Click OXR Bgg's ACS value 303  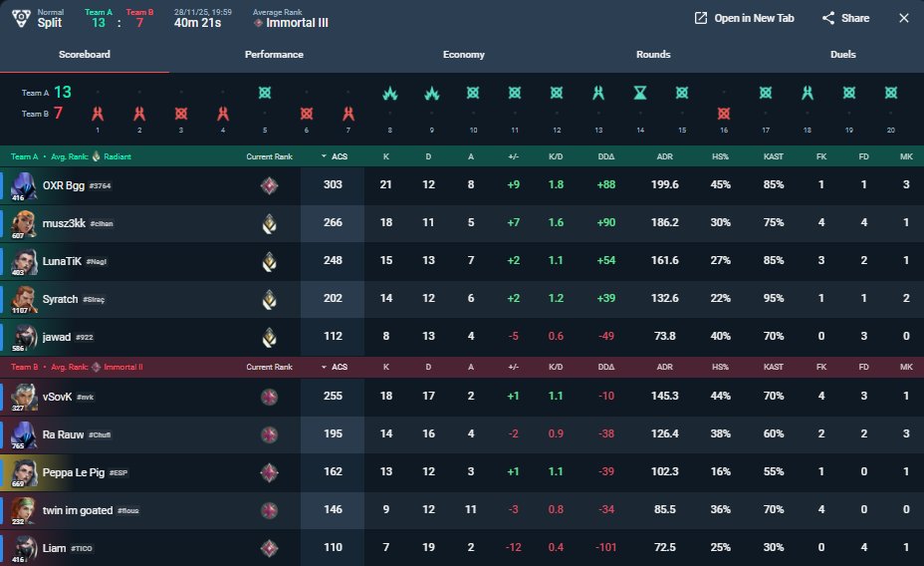(x=333, y=184)
